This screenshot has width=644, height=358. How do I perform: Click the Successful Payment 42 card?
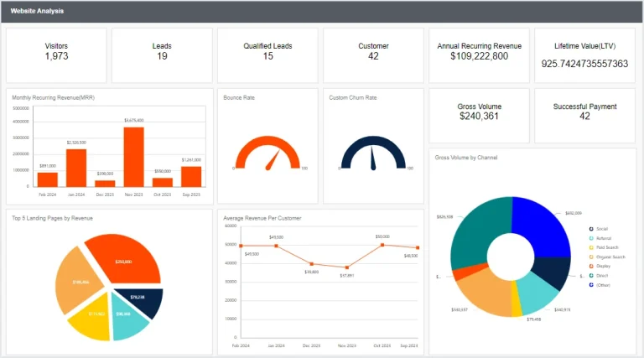pyautogui.click(x=584, y=116)
